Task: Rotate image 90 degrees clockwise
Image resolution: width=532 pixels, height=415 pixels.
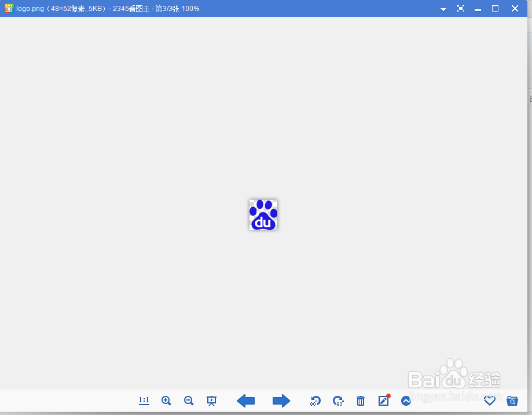Action: click(338, 401)
